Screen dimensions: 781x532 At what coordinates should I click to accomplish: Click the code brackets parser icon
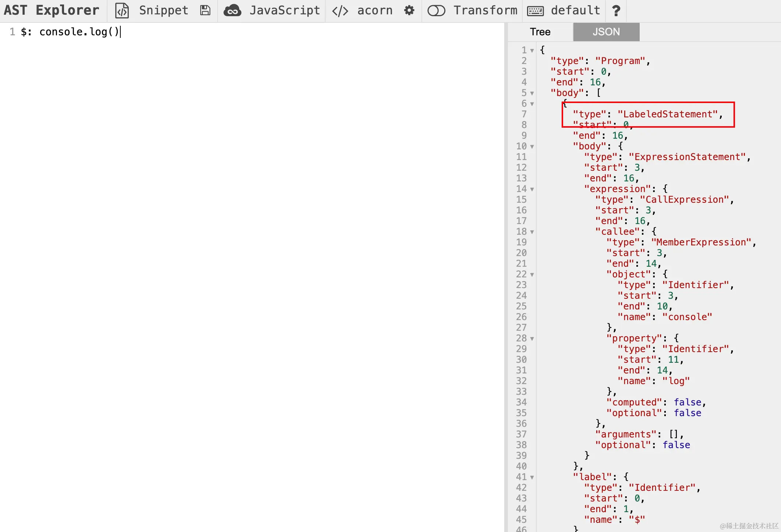pos(340,11)
